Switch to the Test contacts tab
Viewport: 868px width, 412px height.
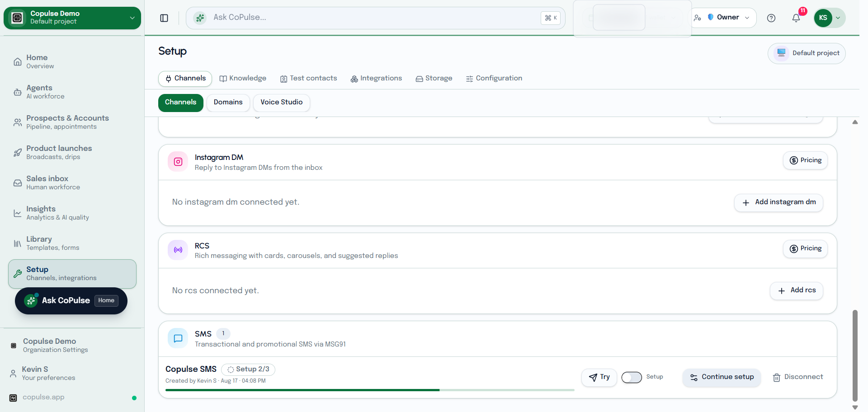tap(309, 78)
